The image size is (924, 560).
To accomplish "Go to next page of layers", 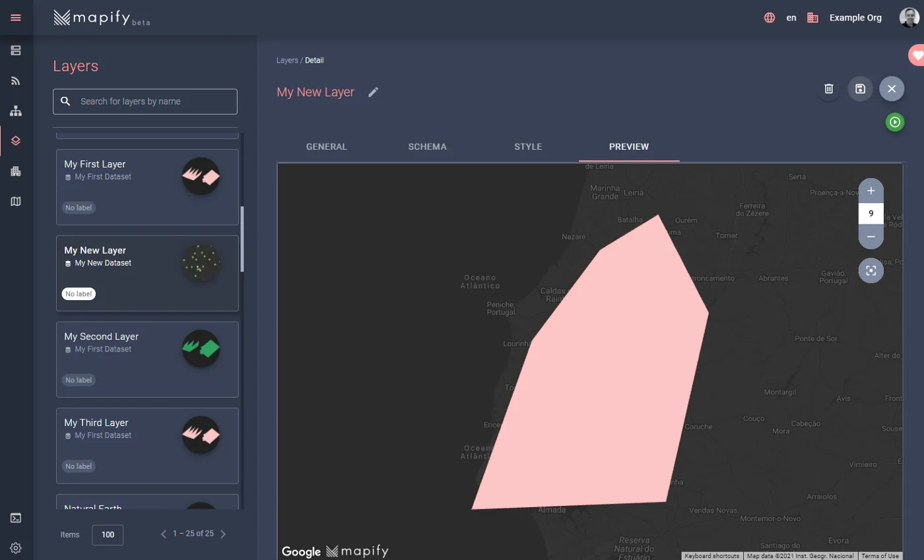I will point(223,534).
